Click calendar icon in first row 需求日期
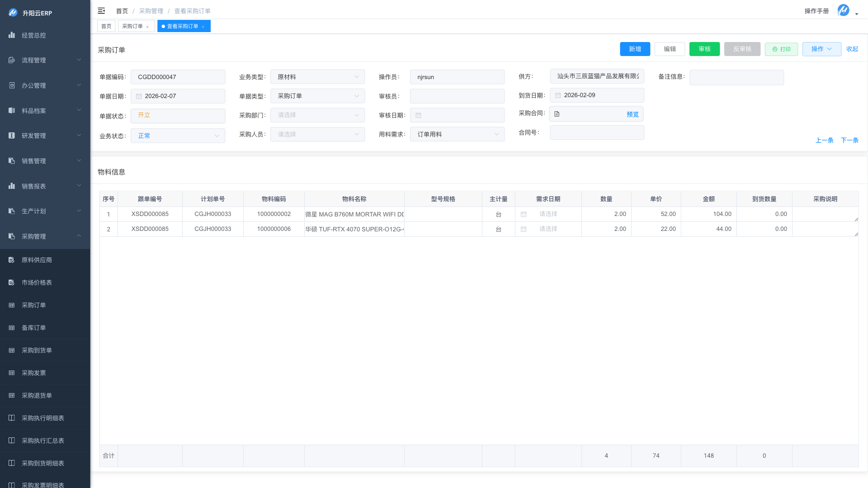868x488 pixels. click(524, 214)
